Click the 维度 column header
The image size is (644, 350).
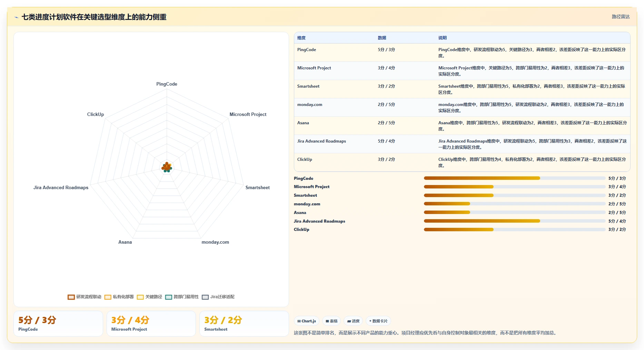click(301, 38)
